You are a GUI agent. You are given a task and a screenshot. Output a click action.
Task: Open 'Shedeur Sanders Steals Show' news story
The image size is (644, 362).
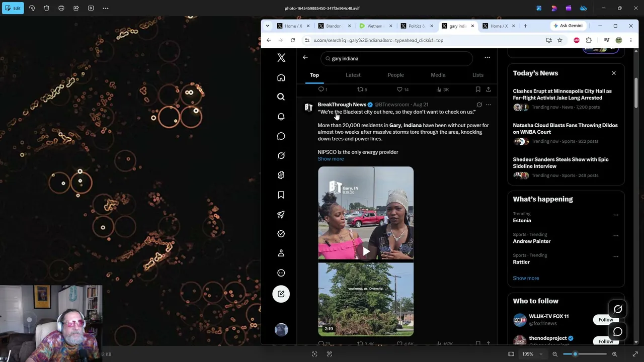coord(560,163)
